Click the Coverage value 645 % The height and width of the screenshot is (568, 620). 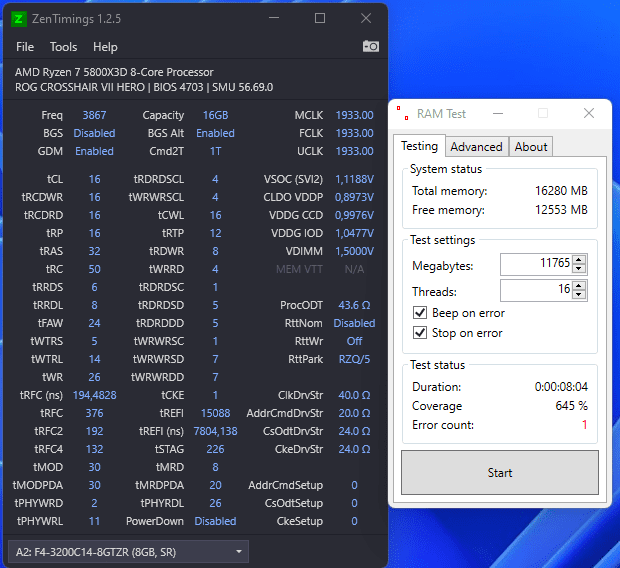571,405
